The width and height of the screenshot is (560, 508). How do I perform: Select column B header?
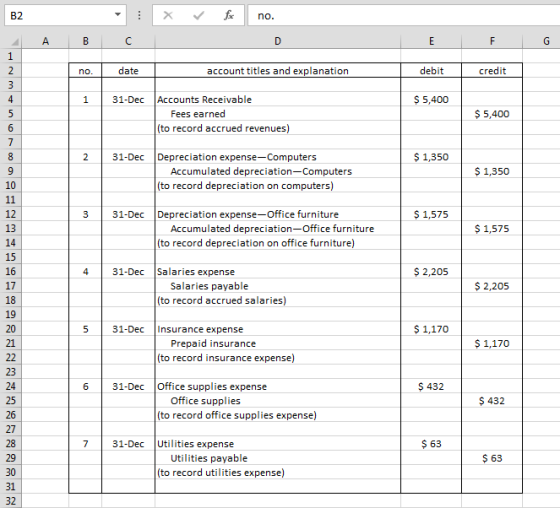click(x=85, y=41)
